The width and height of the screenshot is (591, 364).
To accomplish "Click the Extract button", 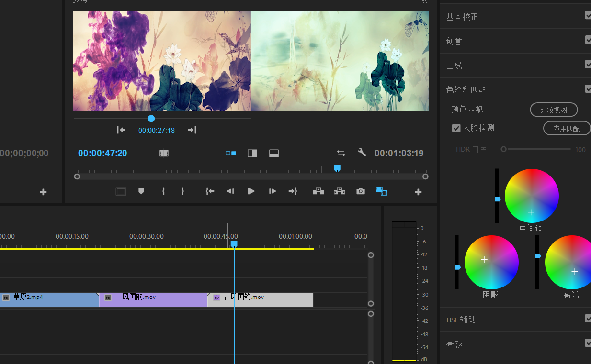I will tap(340, 191).
